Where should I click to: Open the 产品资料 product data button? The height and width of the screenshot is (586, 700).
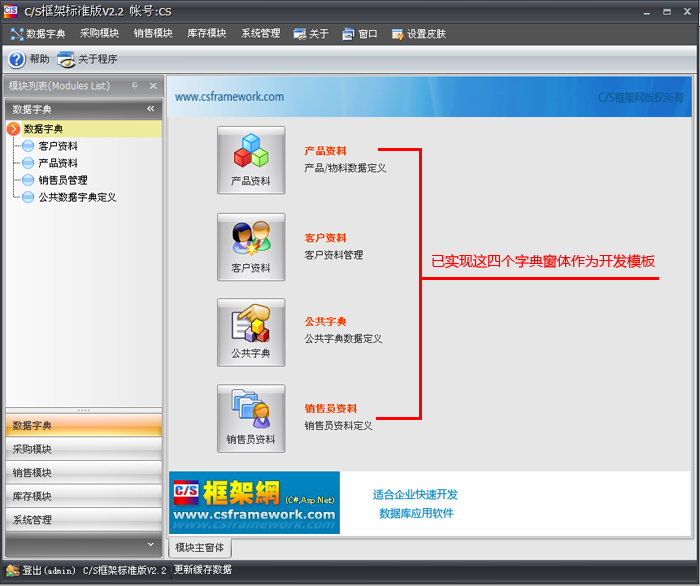251,160
